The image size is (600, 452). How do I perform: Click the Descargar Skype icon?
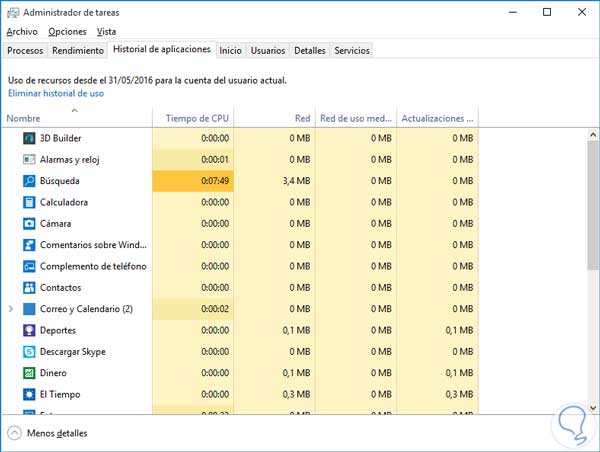29,352
